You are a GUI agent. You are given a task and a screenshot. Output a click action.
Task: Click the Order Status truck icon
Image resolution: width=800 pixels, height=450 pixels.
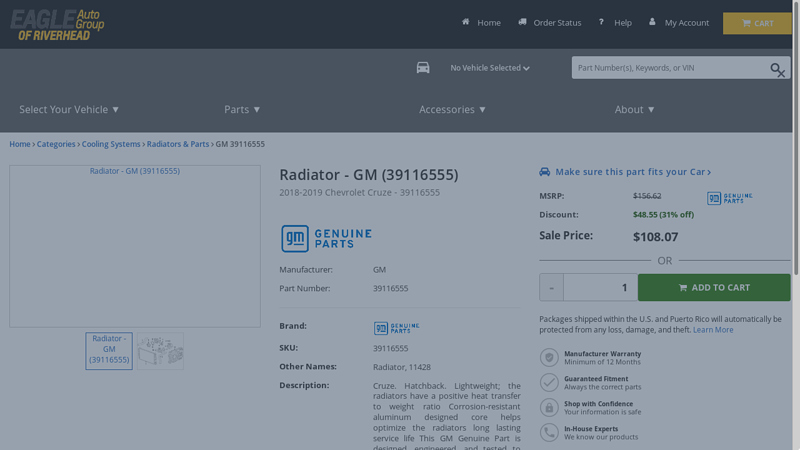tap(522, 22)
